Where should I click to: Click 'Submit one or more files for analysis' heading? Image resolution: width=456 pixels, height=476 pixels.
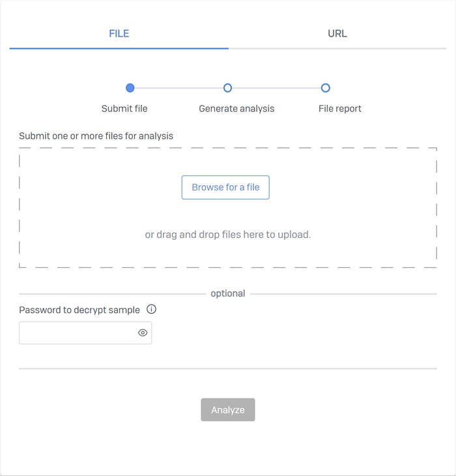click(96, 136)
